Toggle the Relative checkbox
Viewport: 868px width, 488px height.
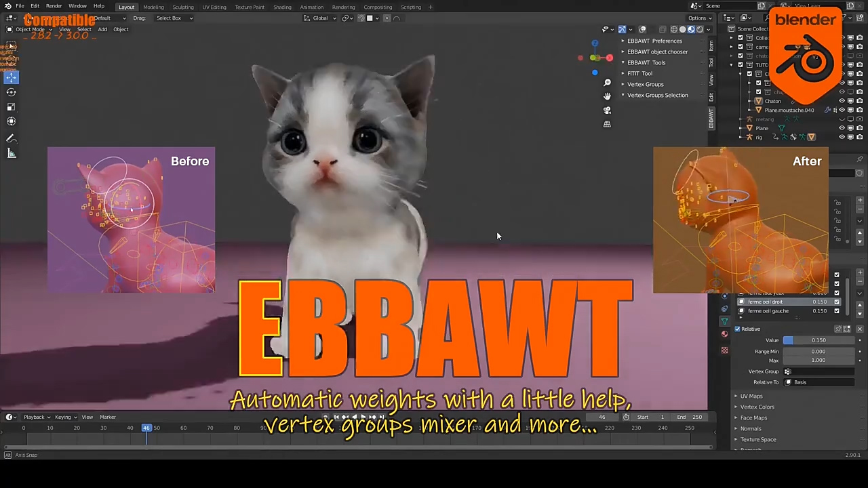point(737,329)
